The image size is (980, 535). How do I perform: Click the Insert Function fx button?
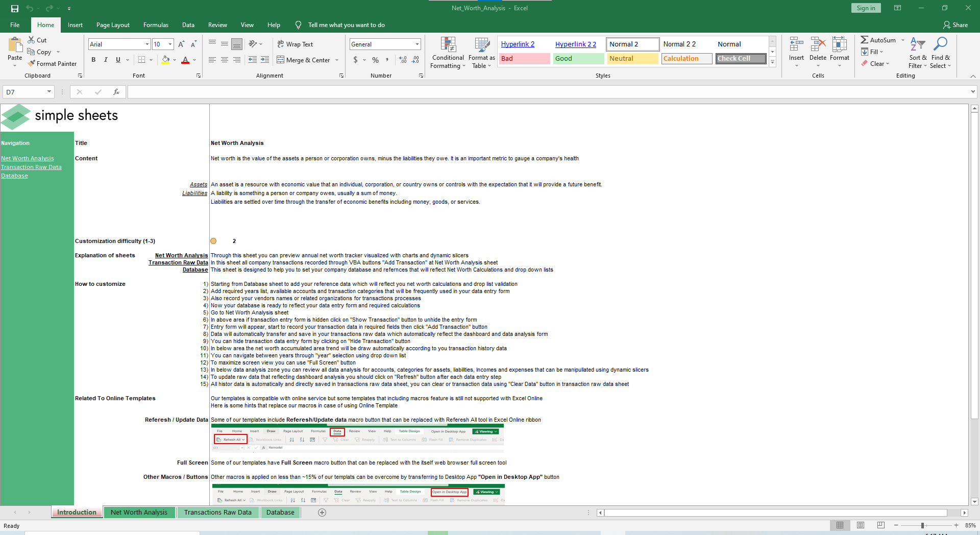(x=116, y=92)
